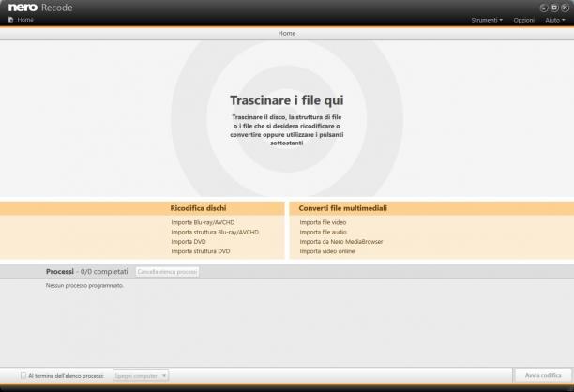574x392 pixels.
Task: Select Importa file video
Action: [x=323, y=222]
